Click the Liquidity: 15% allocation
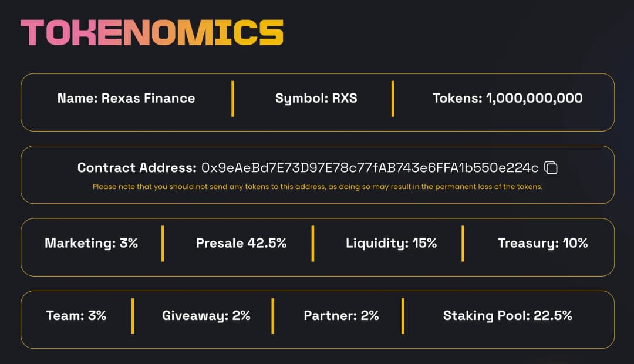Screen dimensions: 634x364 tap(391, 243)
